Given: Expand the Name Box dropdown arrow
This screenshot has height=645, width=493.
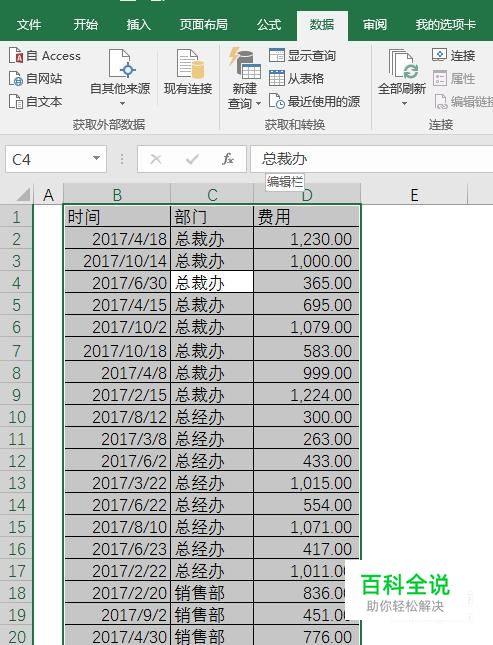Looking at the screenshot, I should point(96,158).
